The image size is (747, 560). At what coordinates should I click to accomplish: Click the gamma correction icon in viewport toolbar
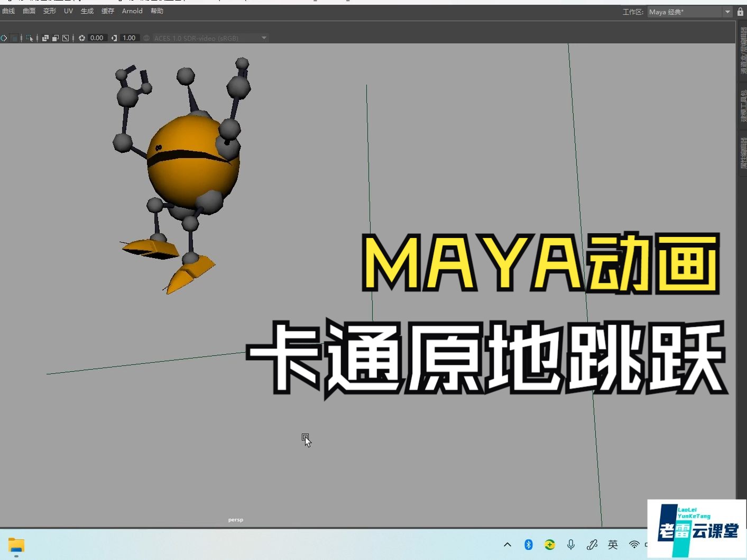(x=114, y=38)
